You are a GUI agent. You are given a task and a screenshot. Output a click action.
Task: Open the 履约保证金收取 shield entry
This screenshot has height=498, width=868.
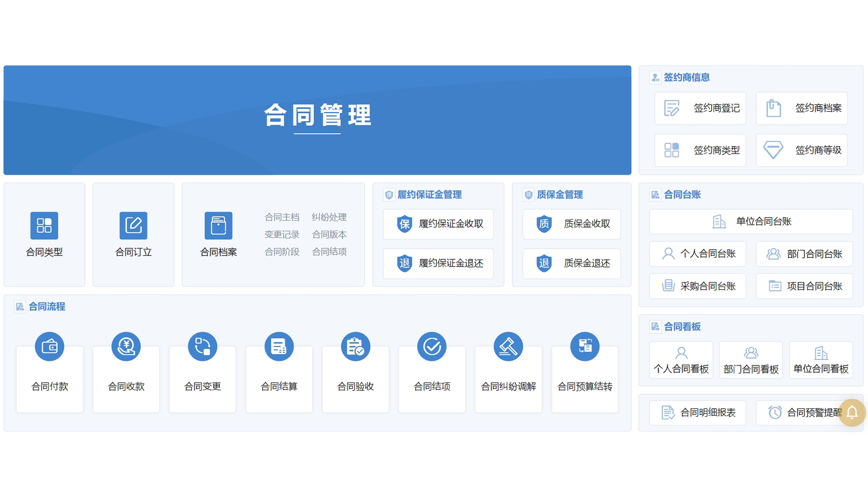pyautogui.click(x=438, y=224)
